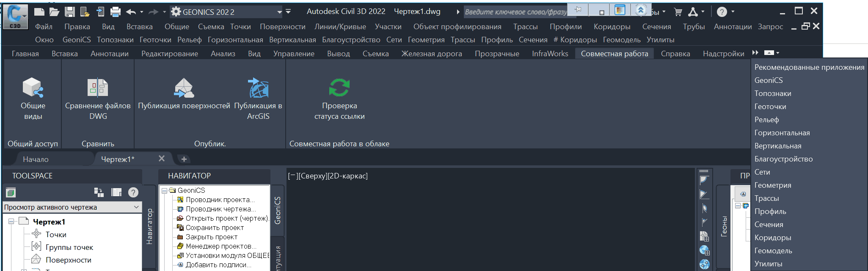868x271 pixels.
Task: Select Рельеф from the overflow menu list
Action: click(x=766, y=120)
